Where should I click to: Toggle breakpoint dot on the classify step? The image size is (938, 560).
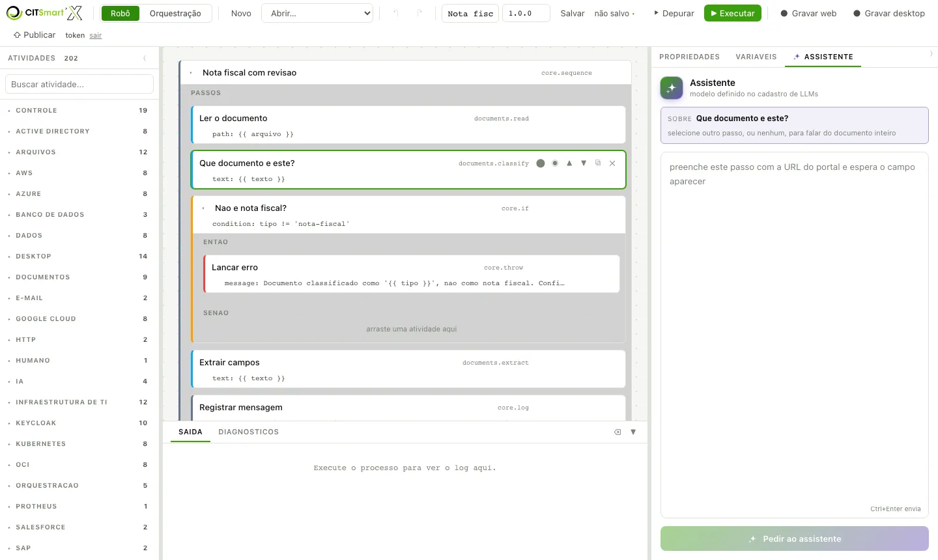click(x=541, y=163)
